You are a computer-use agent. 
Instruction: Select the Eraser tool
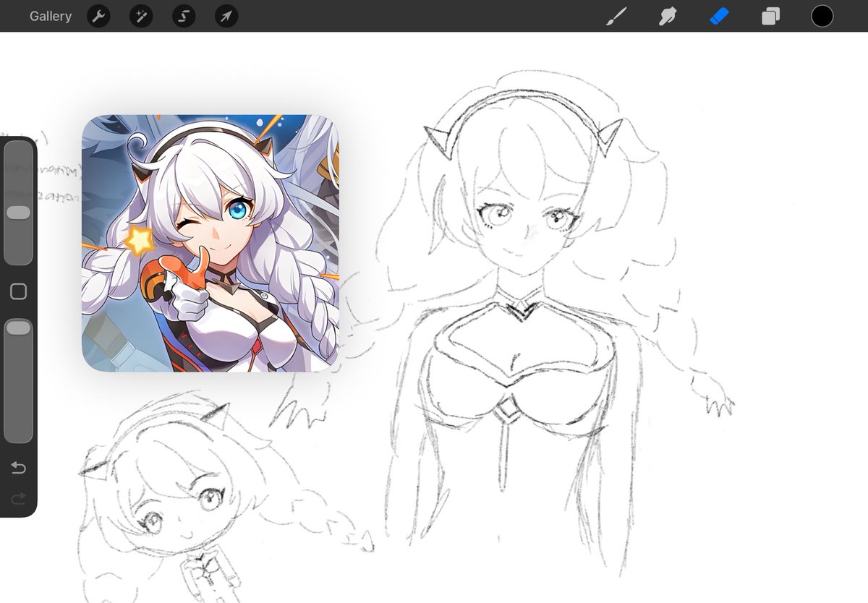[719, 16]
